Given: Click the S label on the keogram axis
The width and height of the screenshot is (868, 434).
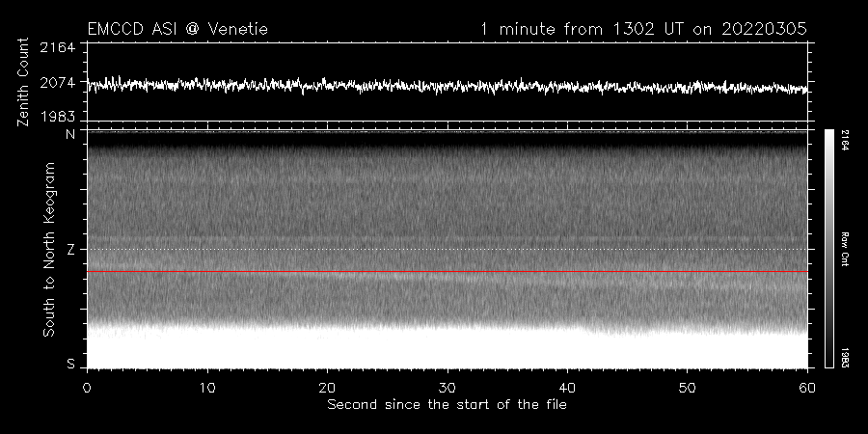Looking at the screenshot, I should click(70, 365).
